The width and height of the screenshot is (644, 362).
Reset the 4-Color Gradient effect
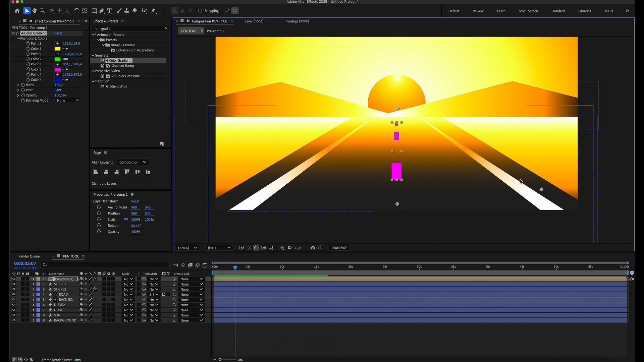[58, 33]
